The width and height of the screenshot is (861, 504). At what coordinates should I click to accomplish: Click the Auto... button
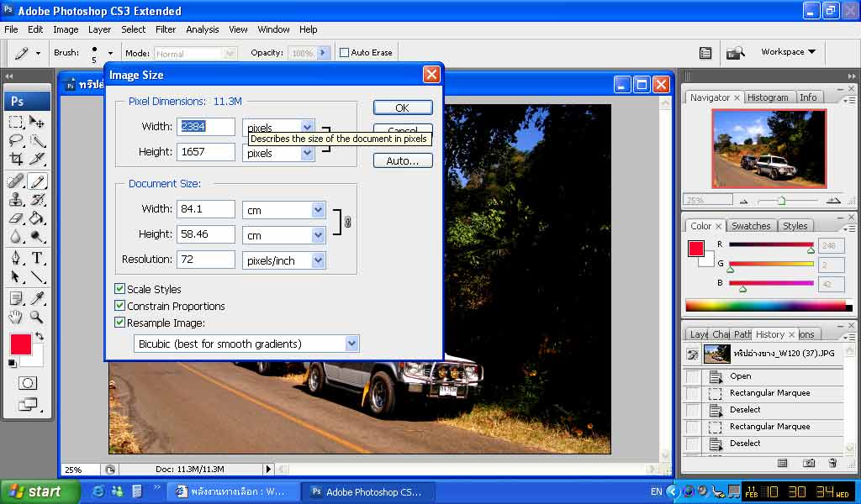click(403, 160)
